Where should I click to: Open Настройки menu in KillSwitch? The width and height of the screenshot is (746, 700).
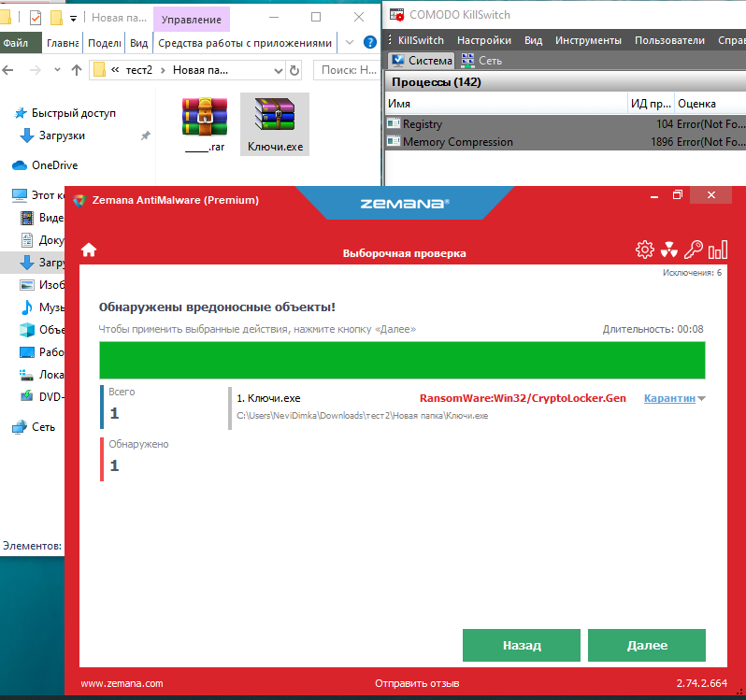point(484,40)
